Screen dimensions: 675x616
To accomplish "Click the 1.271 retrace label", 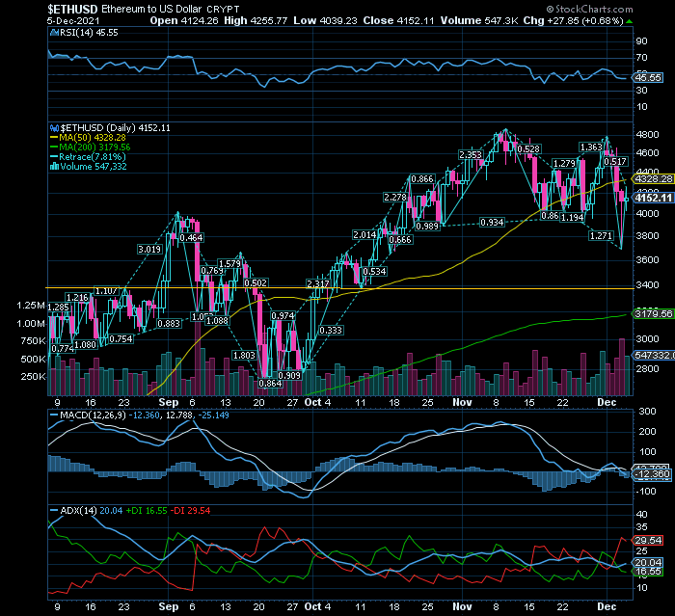I will [x=601, y=236].
